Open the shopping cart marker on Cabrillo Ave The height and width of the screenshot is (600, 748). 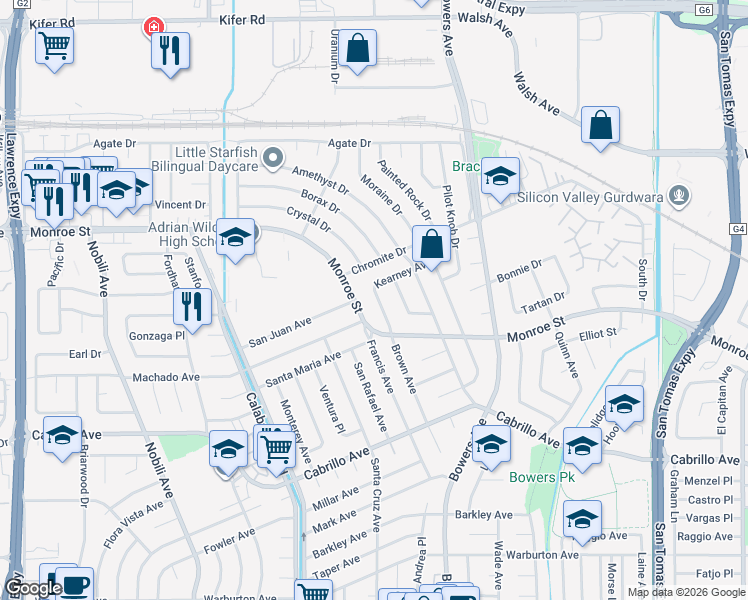[276, 453]
